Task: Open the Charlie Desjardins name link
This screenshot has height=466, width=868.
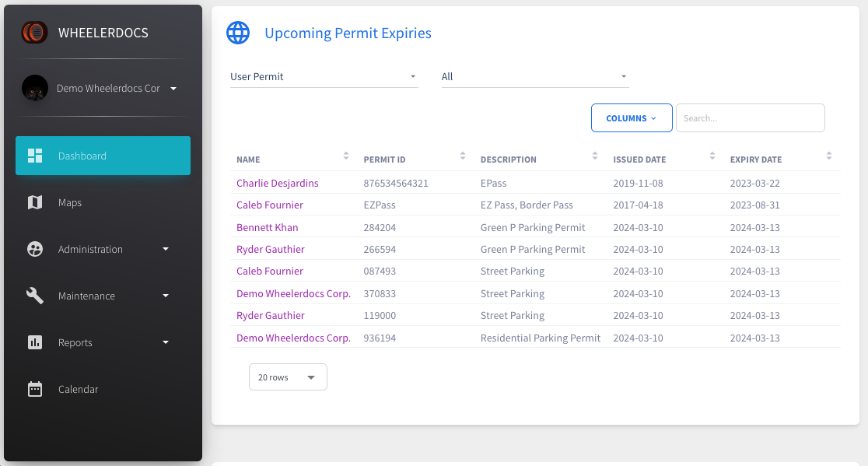Action: pos(277,183)
